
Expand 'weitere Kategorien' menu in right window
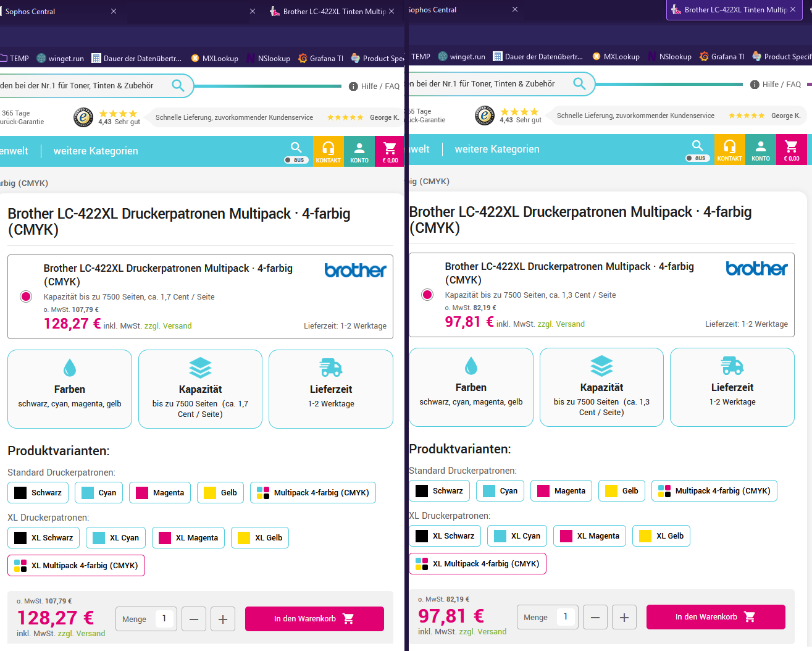click(x=497, y=149)
